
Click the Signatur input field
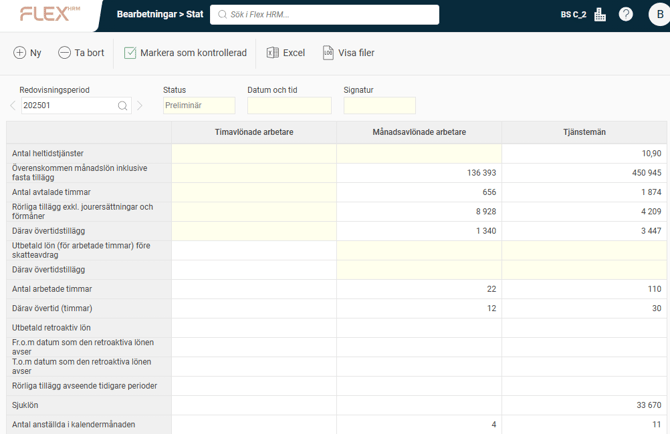(379, 106)
